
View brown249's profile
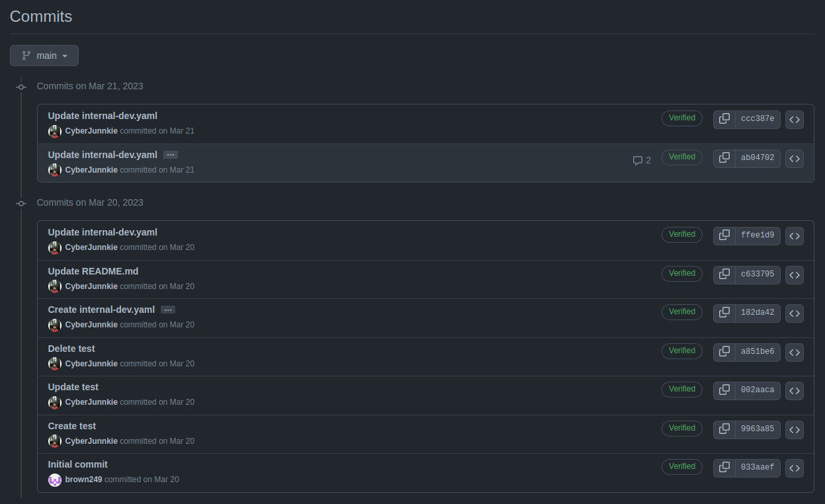[84, 480]
